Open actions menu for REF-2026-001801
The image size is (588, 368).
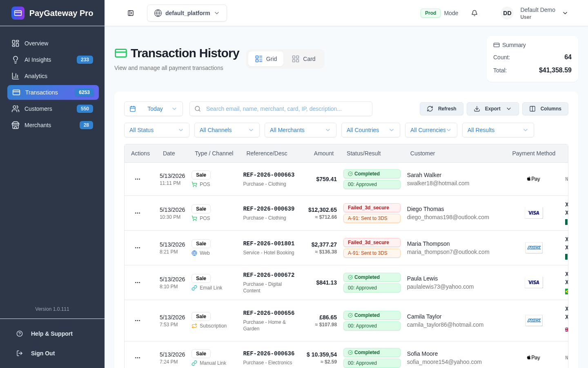tap(138, 248)
